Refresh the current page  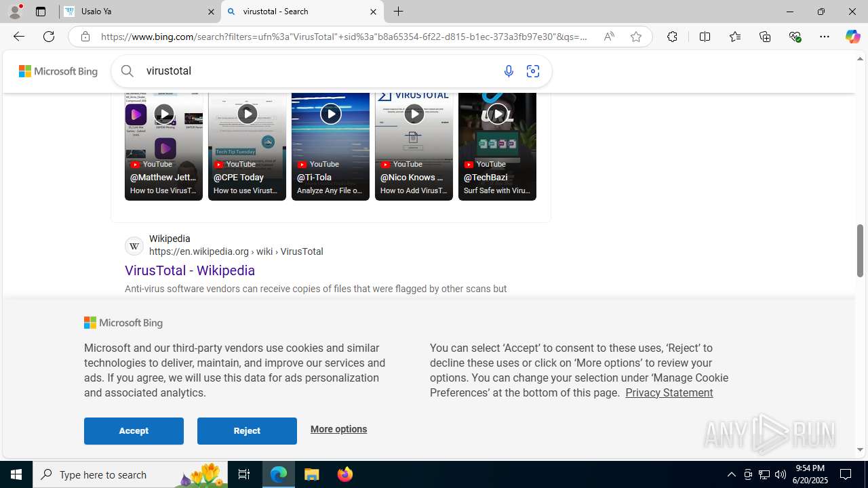pyautogui.click(x=49, y=37)
